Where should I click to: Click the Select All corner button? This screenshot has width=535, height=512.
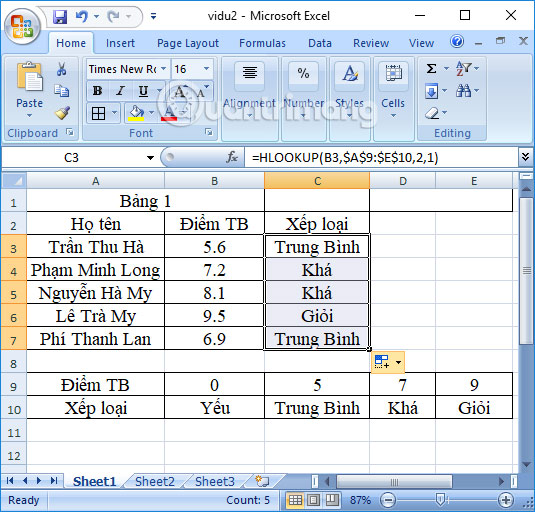14,180
